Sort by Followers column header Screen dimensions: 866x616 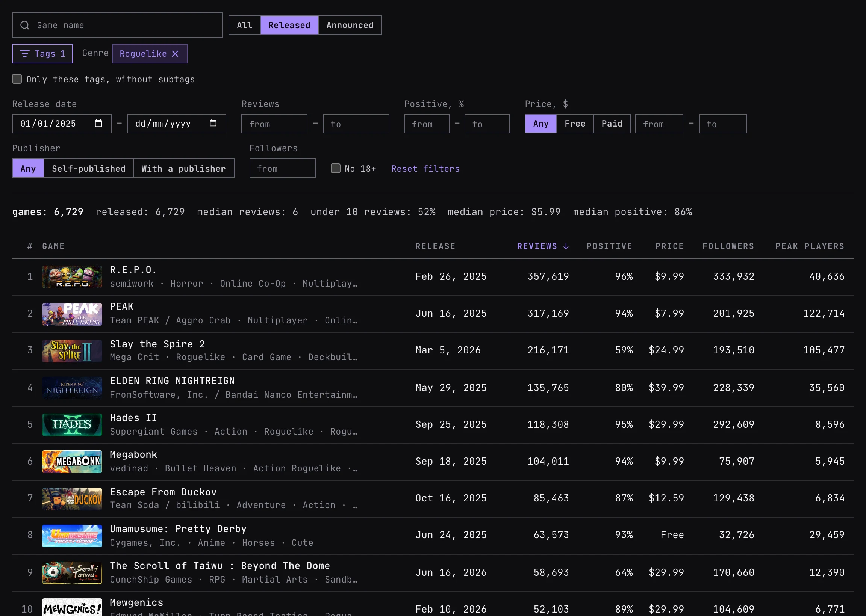pyautogui.click(x=728, y=246)
